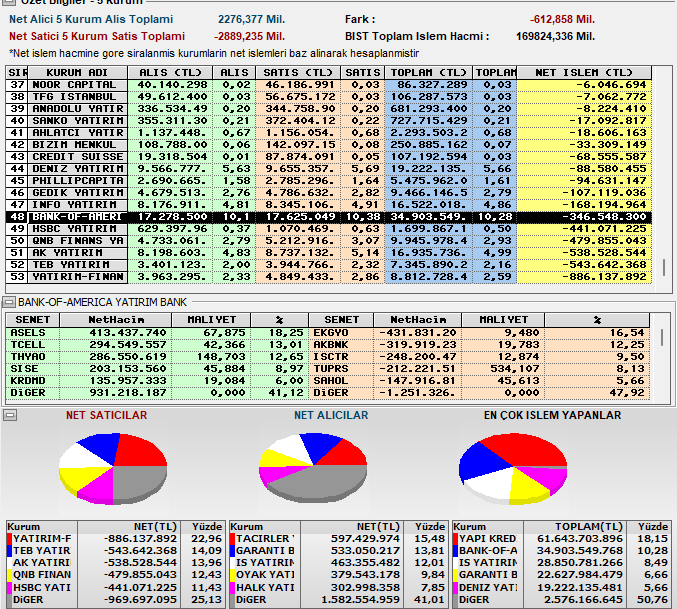Click magenta swatch beside HSBC YATI legend
The image size is (677, 609).
[9, 587]
